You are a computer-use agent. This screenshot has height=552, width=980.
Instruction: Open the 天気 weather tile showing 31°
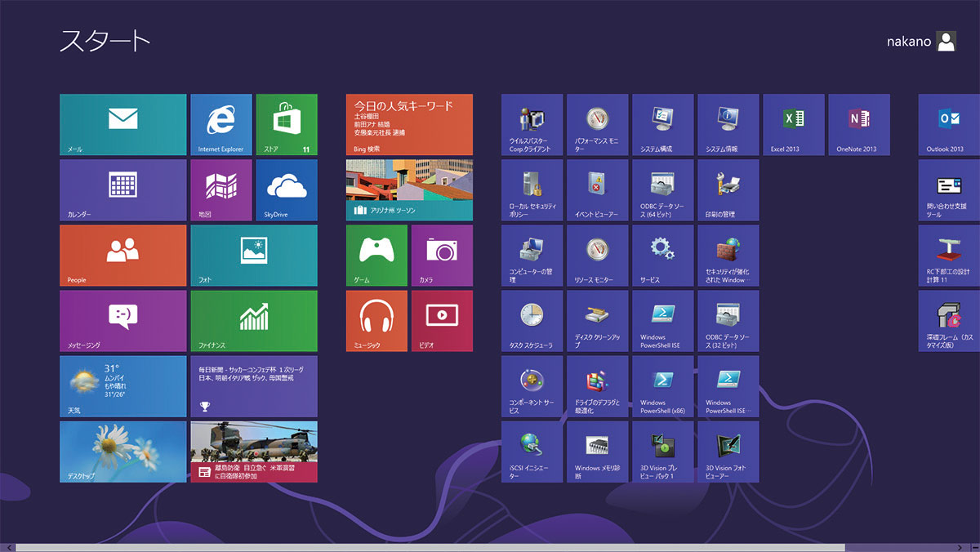(123, 385)
